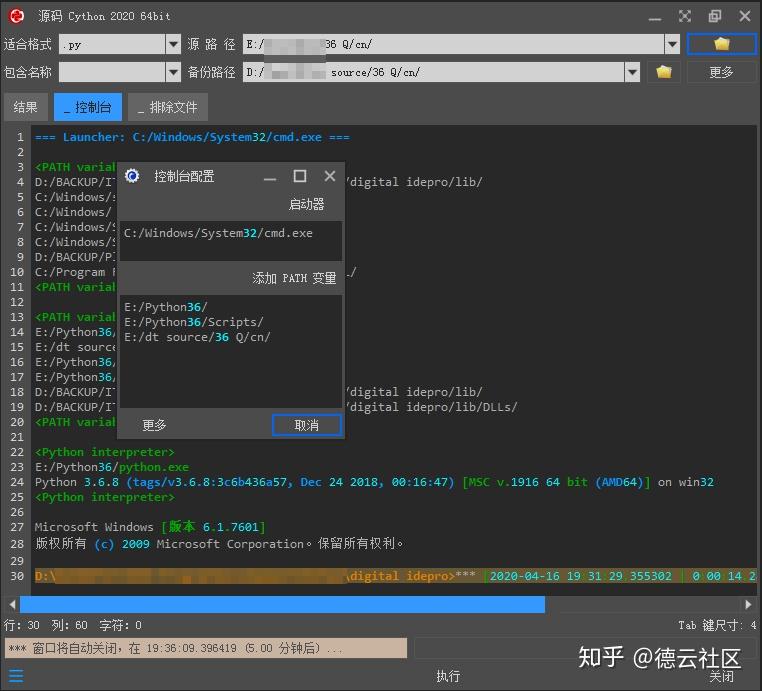
Task: Click the 添加 PATH 变量 header
Action: [294, 278]
